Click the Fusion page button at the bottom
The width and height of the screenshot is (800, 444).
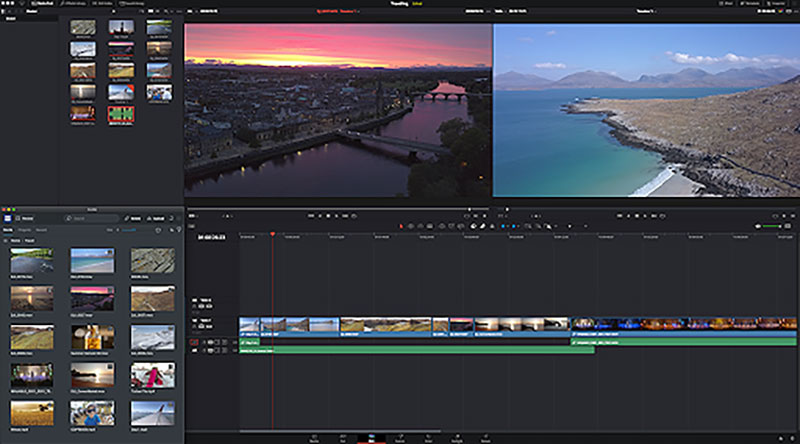(x=402, y=438)
